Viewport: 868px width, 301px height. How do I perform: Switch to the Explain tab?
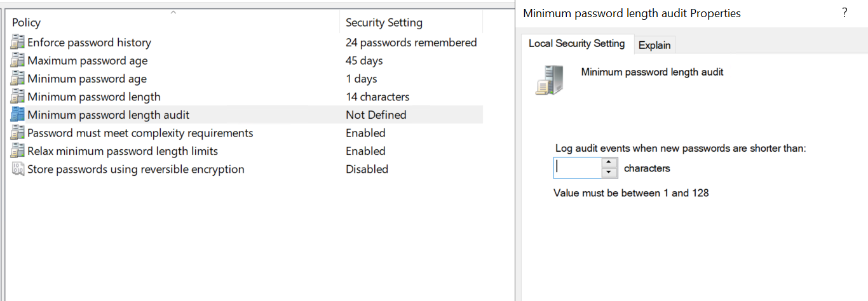(654, 44)
